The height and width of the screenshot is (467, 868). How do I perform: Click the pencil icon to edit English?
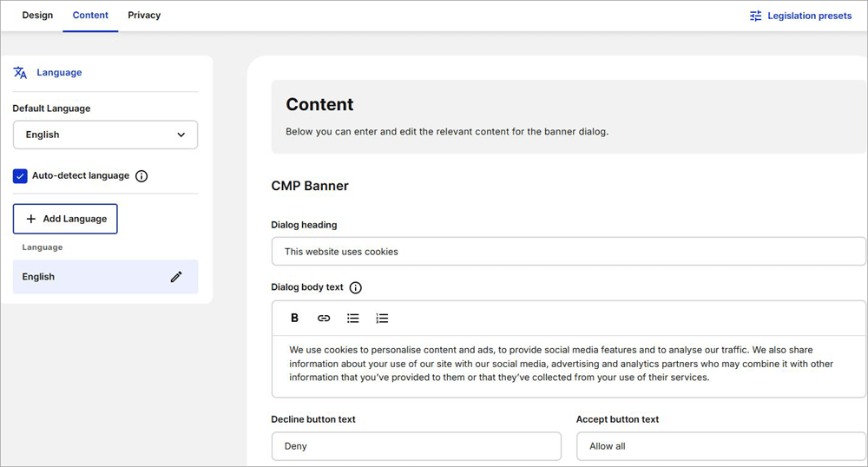click(x=176, y=277)
